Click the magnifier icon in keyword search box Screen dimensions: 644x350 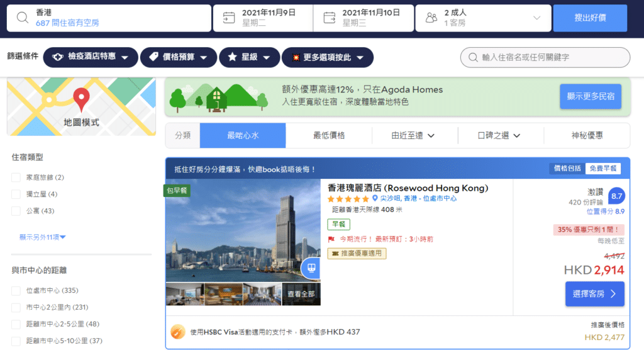point(473,57)
